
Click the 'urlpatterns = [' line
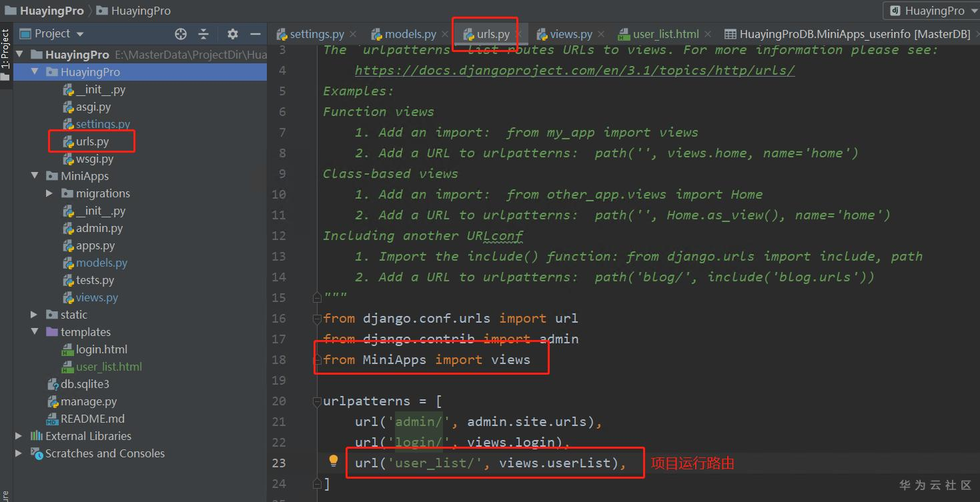383,401
